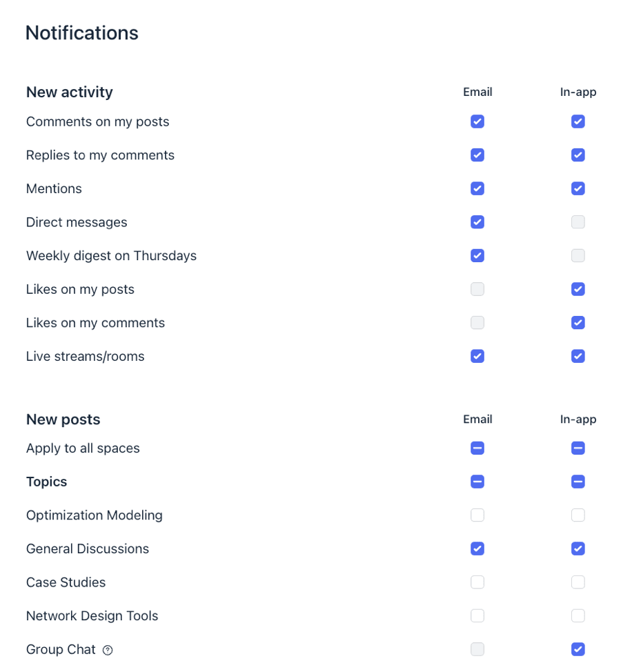Image resolution: width=621 pixels, height=672 pixels.
Task: Enable Email for Likes on my posts
Action: tap(477, 289)
